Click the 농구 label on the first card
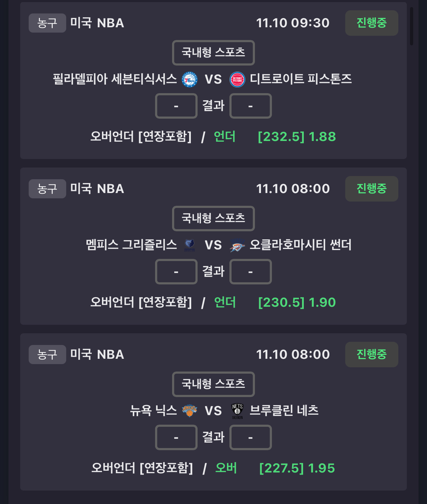The image size is (427, 504). [47, 23]
